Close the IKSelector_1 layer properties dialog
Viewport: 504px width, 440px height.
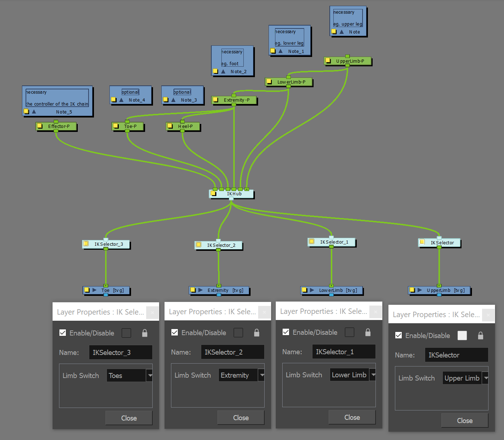pos(352,417)
